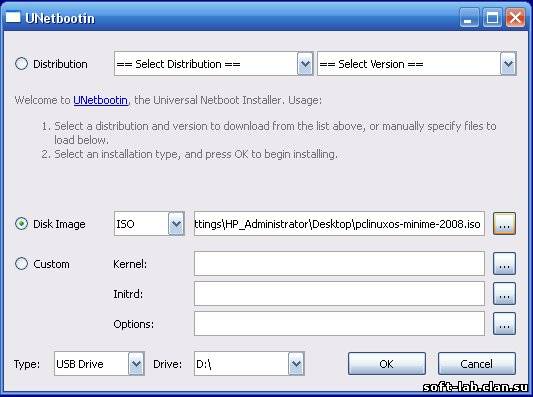Browse for a Kernel file

click(504, 263)
